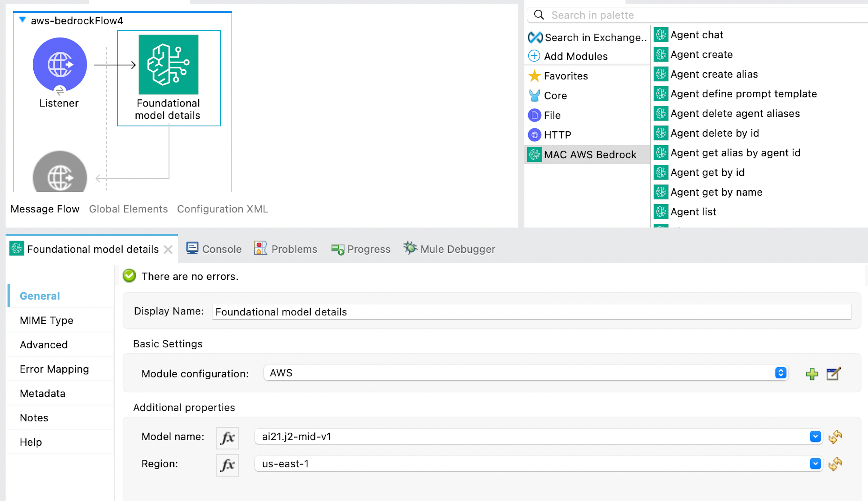Pick the Agent delete by id operation
The image size is (868, 501).
tap(706, 133)
